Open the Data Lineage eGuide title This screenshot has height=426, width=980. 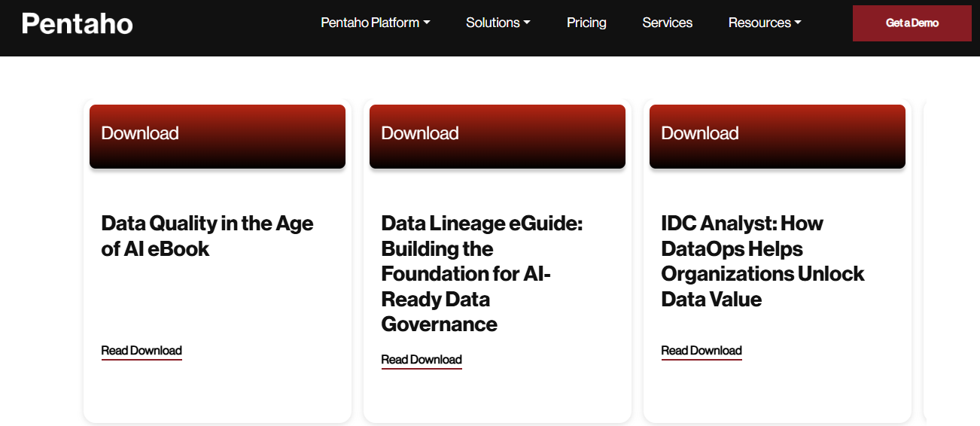click(482, 274)
